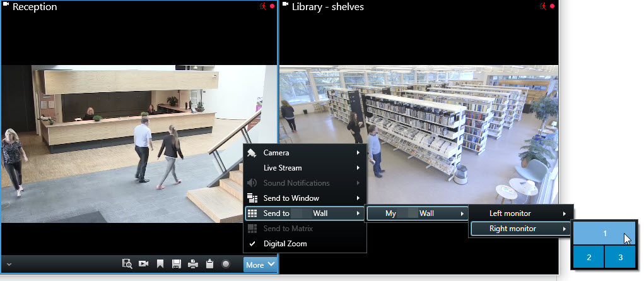Open the More dropdown button

click(x=260, y=265)
